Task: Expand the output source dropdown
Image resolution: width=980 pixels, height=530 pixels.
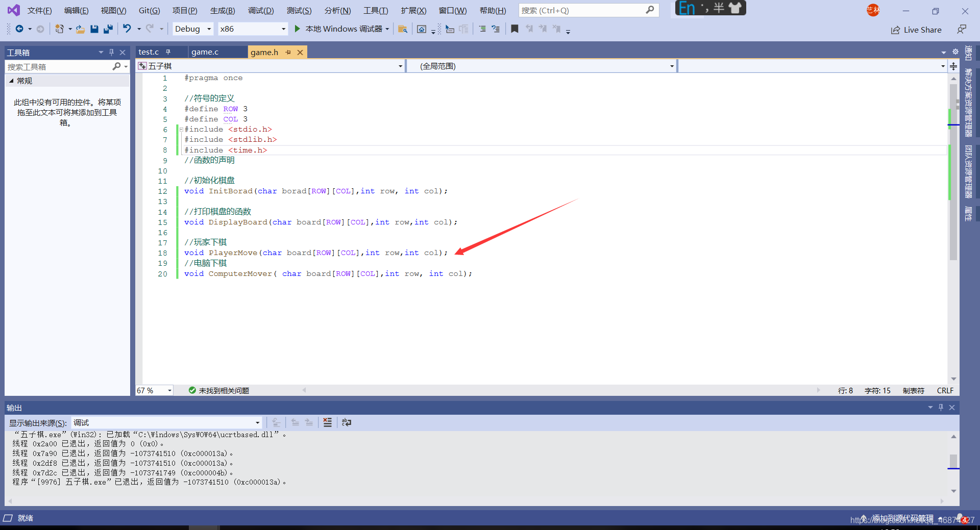Action: coord(257,423)
